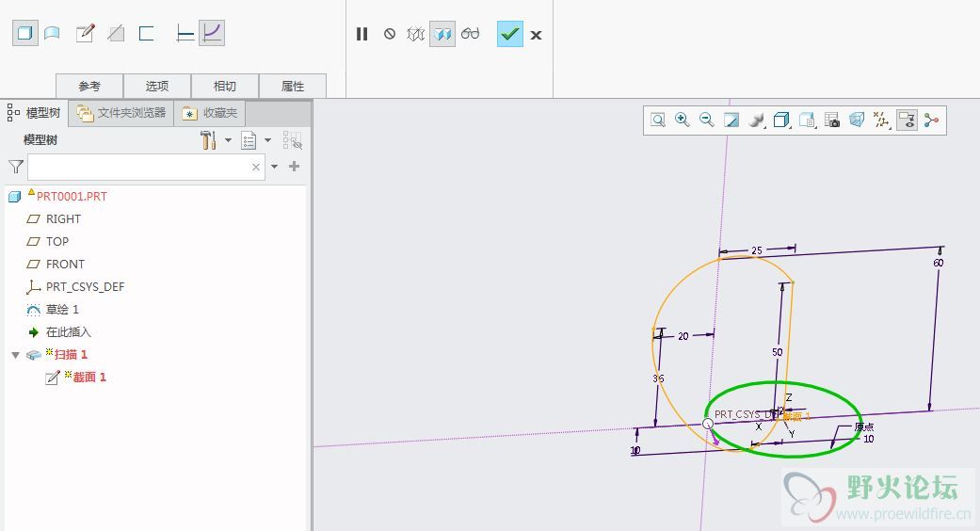Open the search options dropdown arrow

[x=274, y=167]
